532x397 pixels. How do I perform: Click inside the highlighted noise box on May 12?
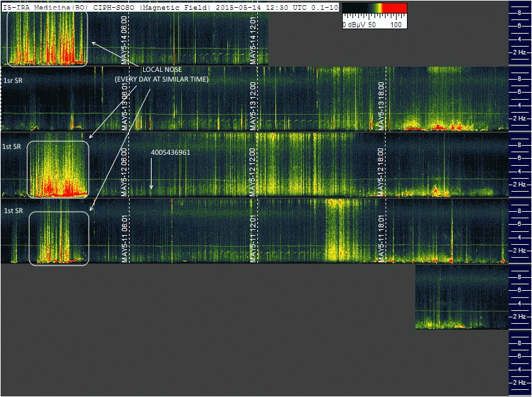58,170
